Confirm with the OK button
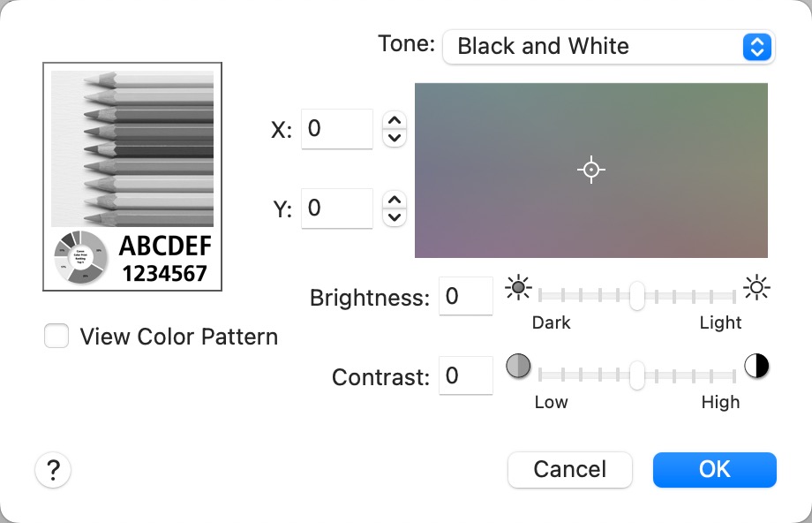The width and height of the screenshot is (812, 523). 714,470
